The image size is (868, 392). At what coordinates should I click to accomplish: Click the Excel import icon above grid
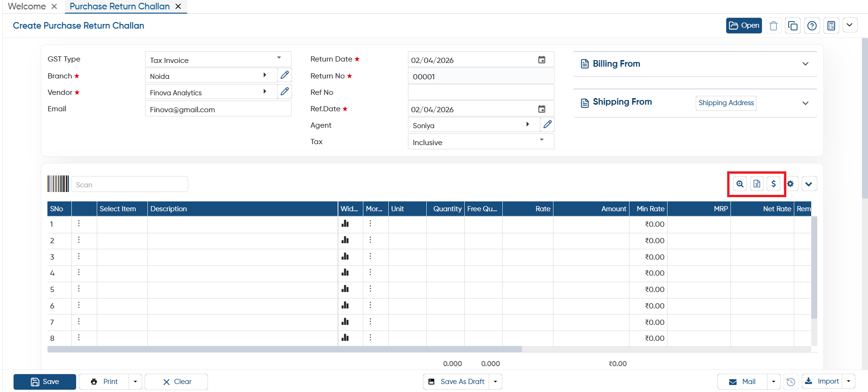(x=757, y=184)
